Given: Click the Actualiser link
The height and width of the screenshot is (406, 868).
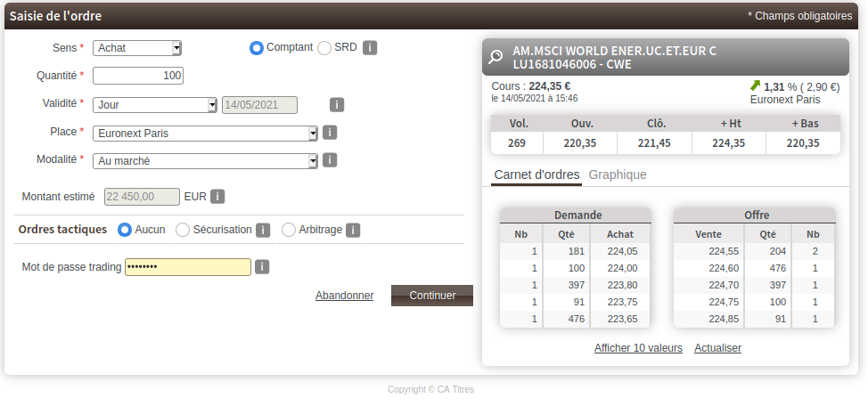Looking at the screenshot, I should [x=717, y=348].
